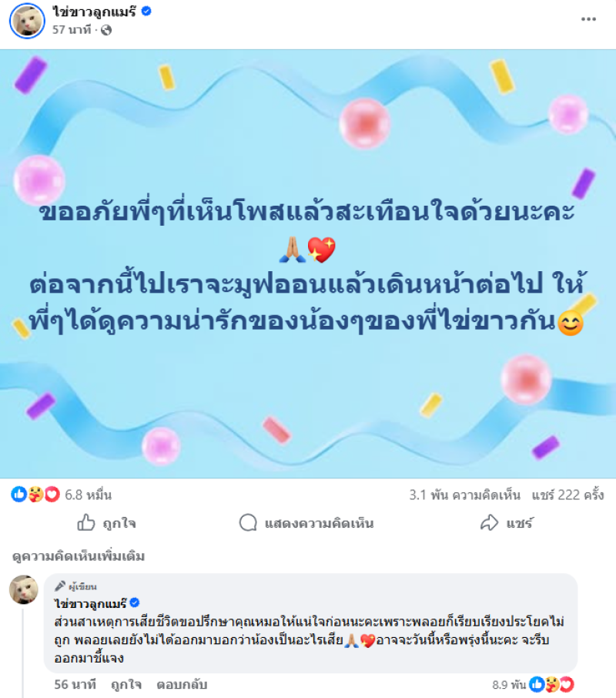Click the blue verified badge beside page name

point(146,11)
